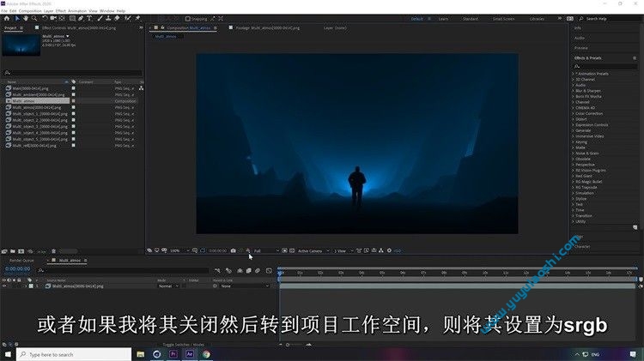Expand the Color Correction effects category

point(574,114)
